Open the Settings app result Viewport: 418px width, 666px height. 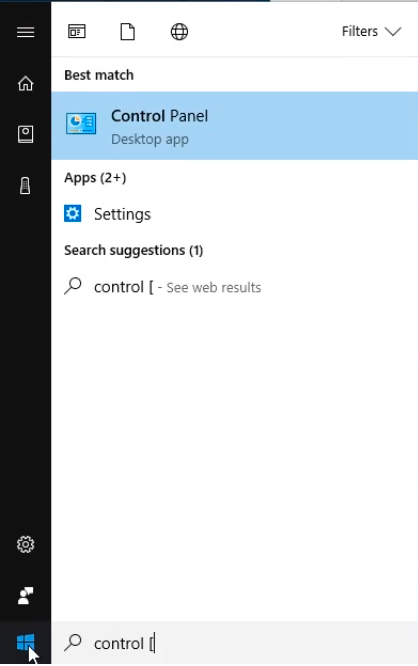point(234,214)
